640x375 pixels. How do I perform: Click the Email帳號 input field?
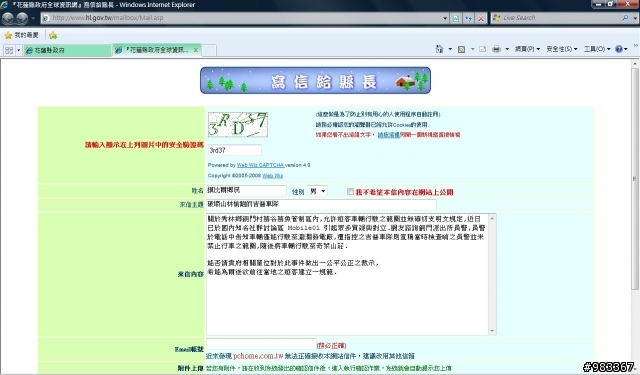point(261,344)
